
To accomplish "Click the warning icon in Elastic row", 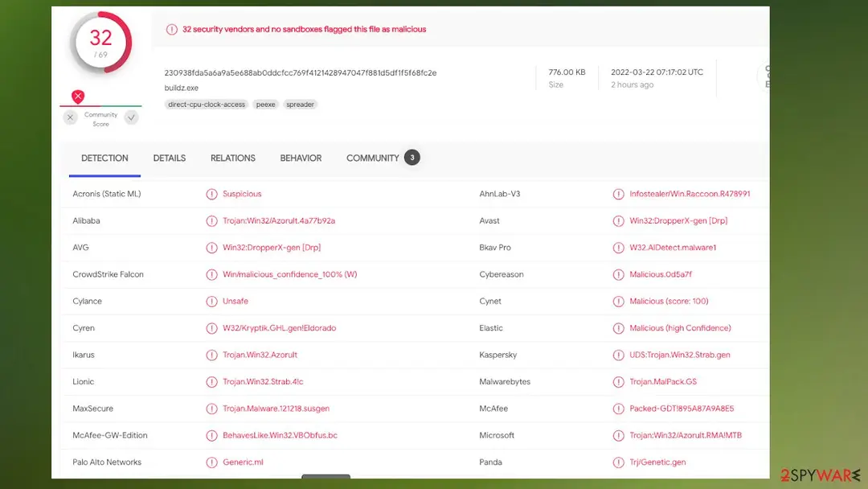I will tap(618, 328).
